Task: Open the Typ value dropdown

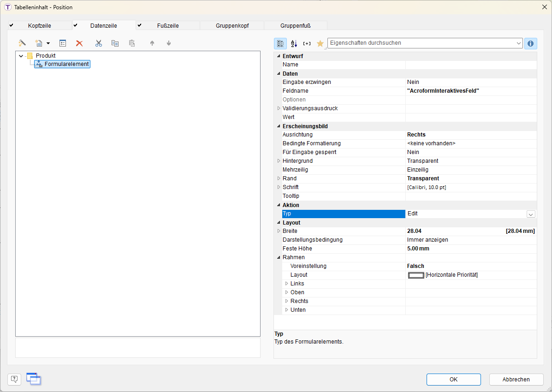Action: (531, 214)
